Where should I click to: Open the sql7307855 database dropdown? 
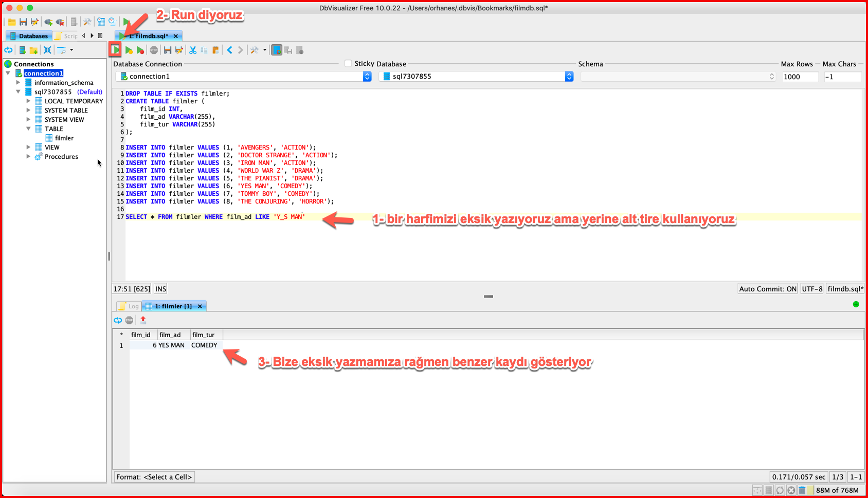pos(476,77)
